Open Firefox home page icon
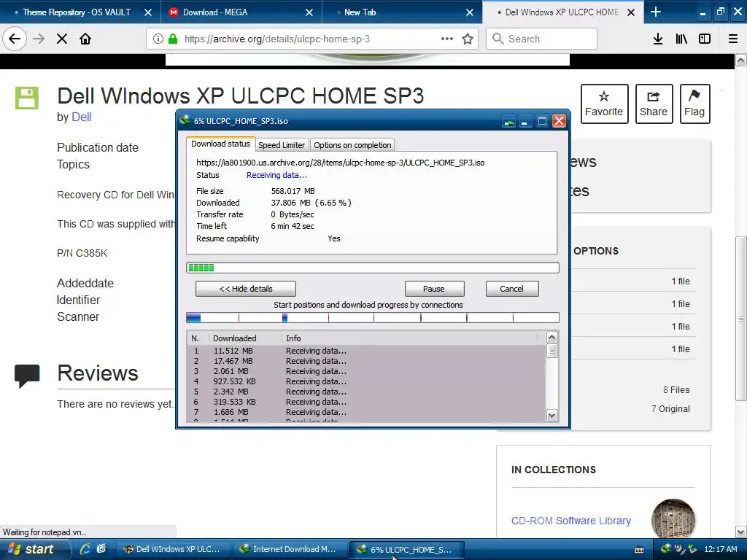The width and height of the screenshot is (747, 560). (x=85, y=39)
